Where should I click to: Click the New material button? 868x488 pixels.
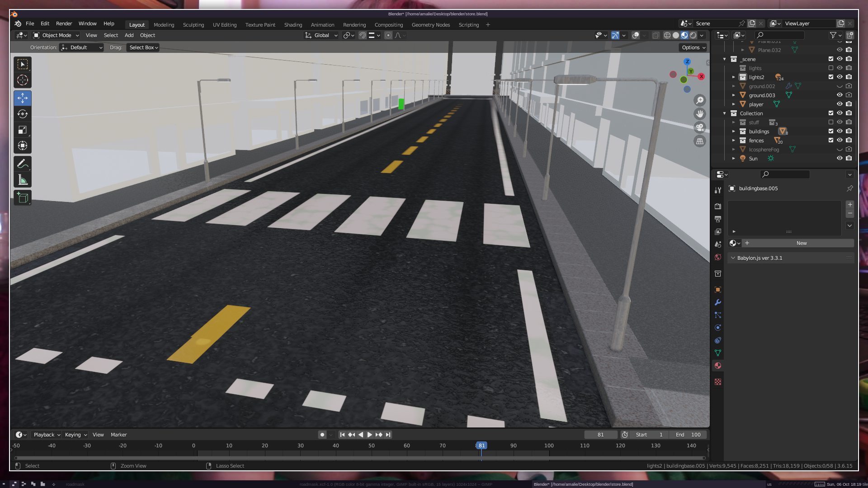pos(801,243)
